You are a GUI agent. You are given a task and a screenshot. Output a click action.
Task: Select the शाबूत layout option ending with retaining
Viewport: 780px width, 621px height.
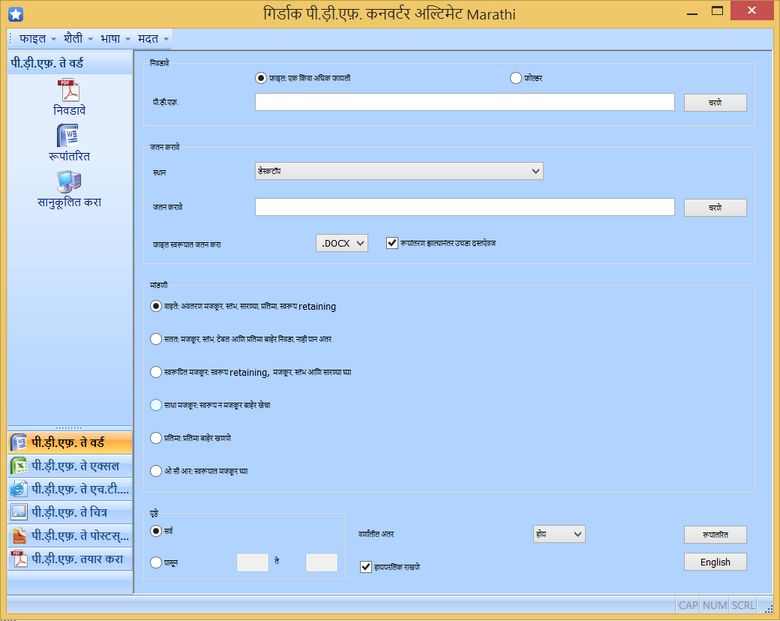tap(156, 306)
